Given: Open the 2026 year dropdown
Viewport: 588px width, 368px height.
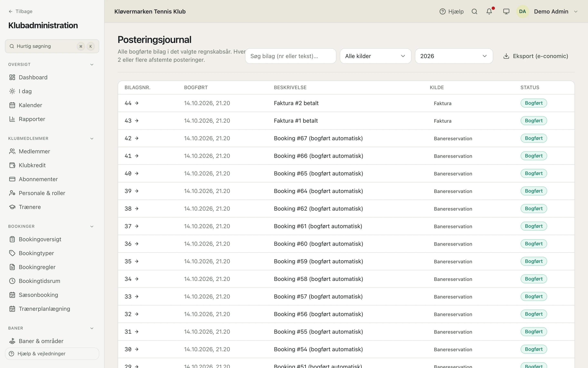Looking at the screenshot, I should pos(454,56).
